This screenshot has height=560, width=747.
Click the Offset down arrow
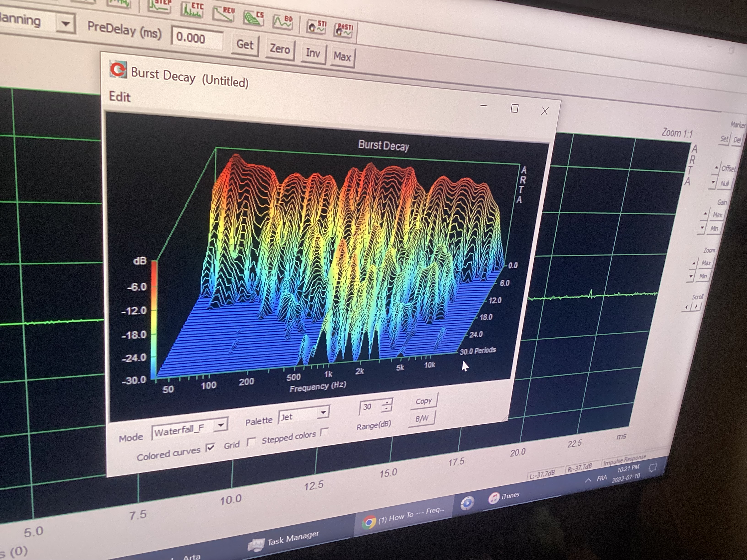coord(713,183)
